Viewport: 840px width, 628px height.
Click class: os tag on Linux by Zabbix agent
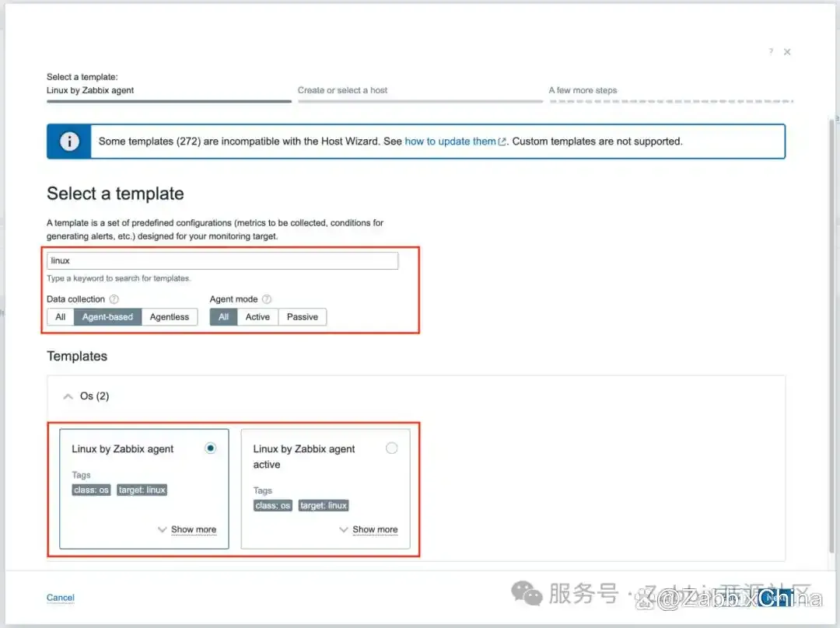tap(91, 490)
